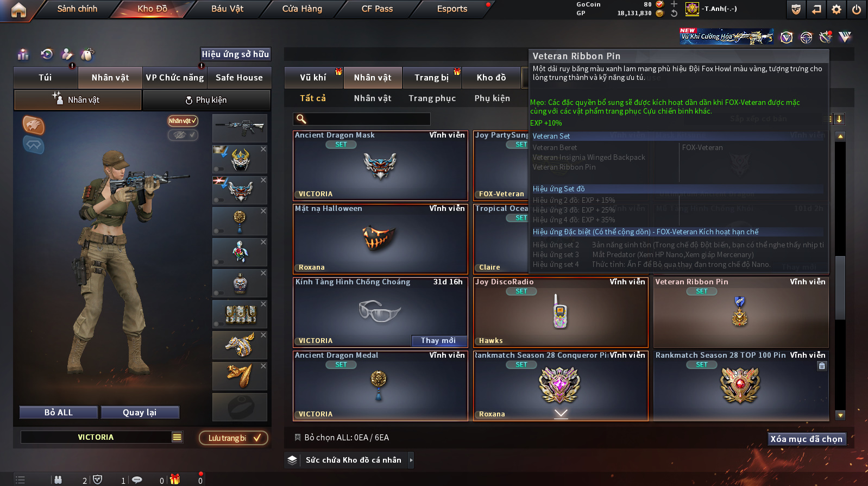Expand the chevron under Conqueror Pin

(x=561, y=414)
